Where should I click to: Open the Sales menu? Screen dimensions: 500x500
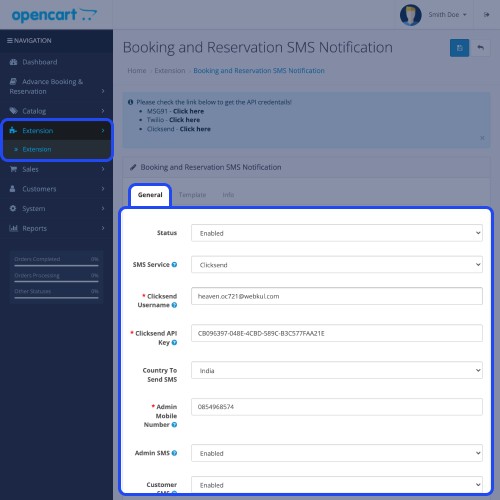(x=56, y=169)
